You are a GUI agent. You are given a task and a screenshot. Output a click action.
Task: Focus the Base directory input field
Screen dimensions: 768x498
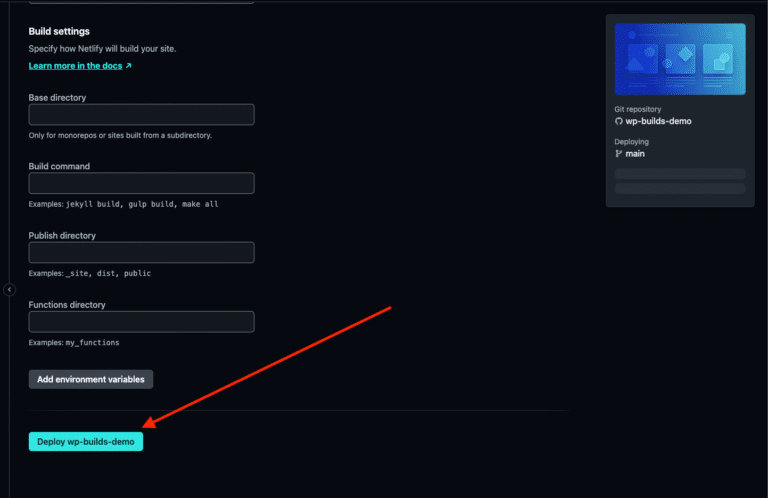[142, 115]
